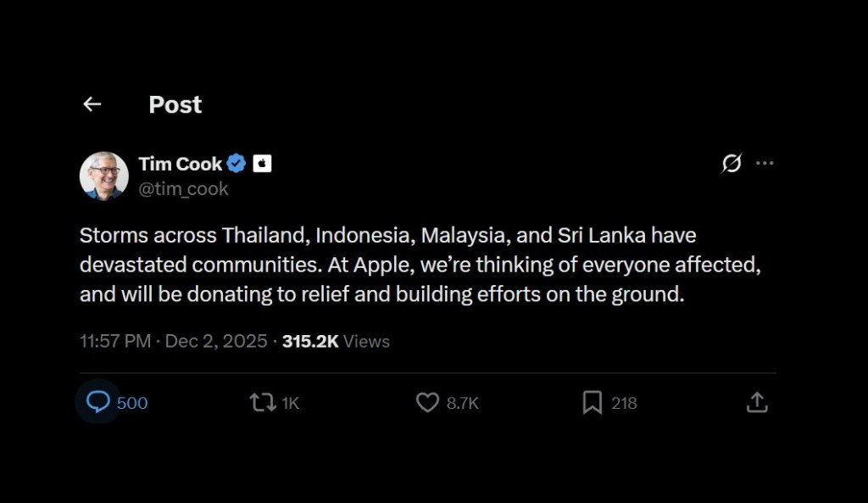
Task: Click Tim Cook's verified blue checkmark
Action: tap(236, 163)
